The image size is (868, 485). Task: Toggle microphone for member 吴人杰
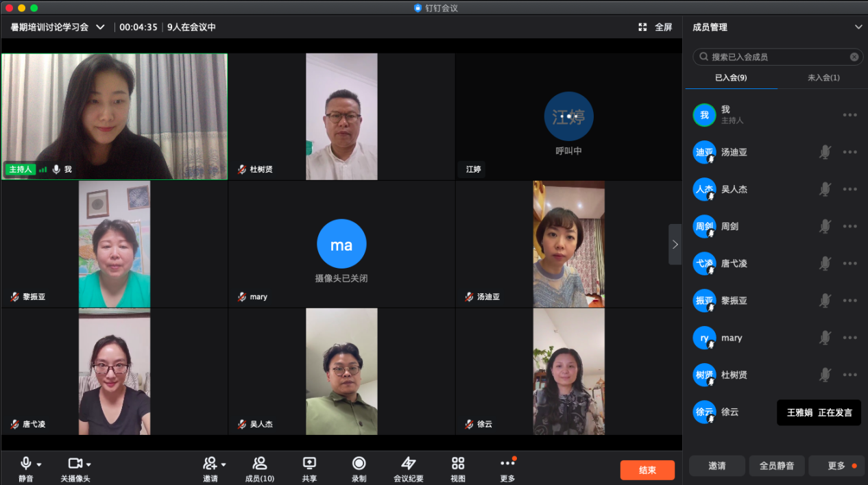(x=825, y=189)
